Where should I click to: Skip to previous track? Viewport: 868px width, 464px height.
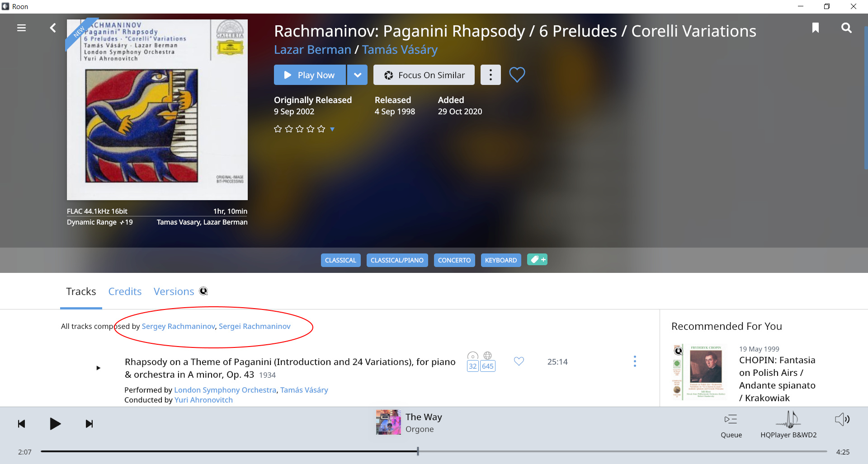click(x=21, y=424)
